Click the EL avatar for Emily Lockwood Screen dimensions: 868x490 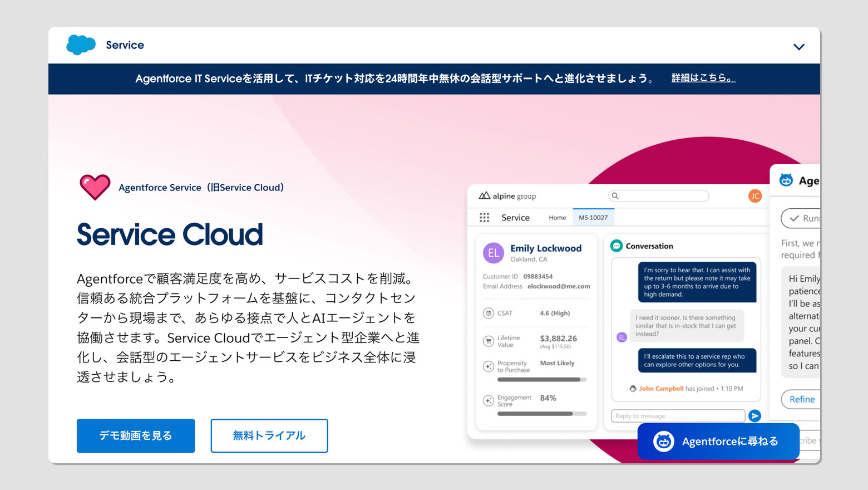click(494, 253)
